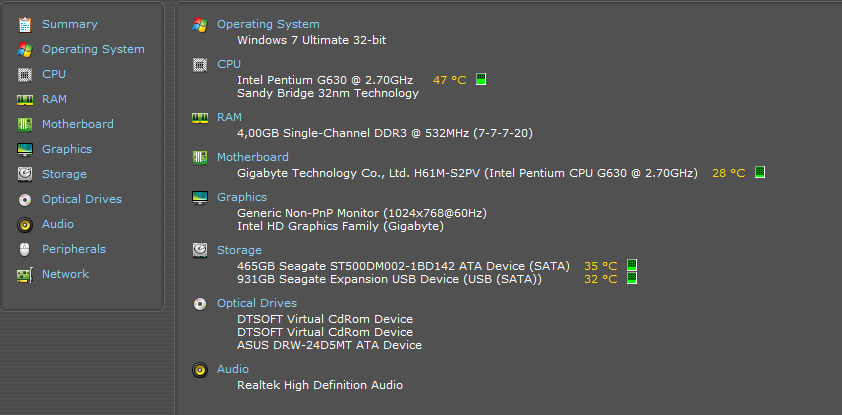Click the Graphics monitor icon in sidebar
Screen dimensions: 842x415
24,149
